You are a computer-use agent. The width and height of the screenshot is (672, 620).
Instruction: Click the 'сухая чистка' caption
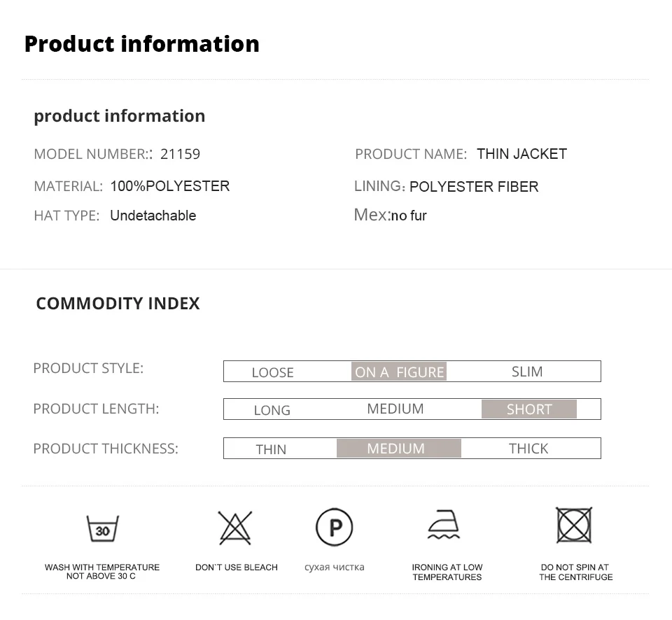point(335,568)
